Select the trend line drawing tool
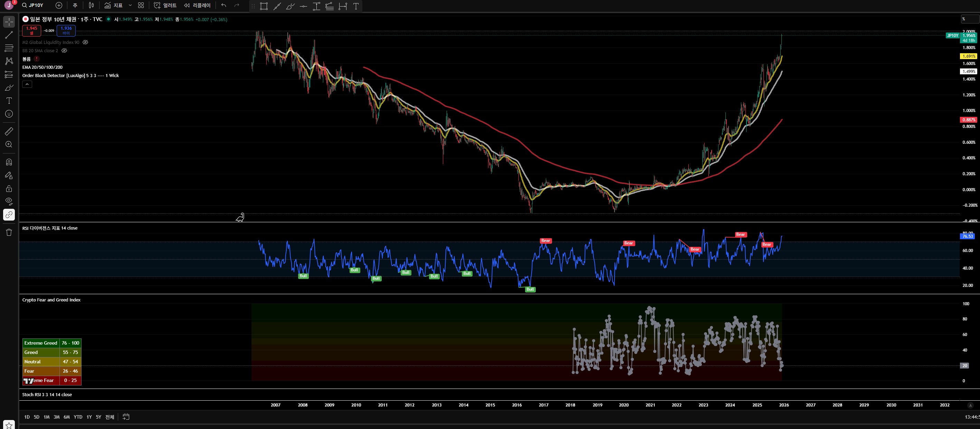 tap(9, 35)
